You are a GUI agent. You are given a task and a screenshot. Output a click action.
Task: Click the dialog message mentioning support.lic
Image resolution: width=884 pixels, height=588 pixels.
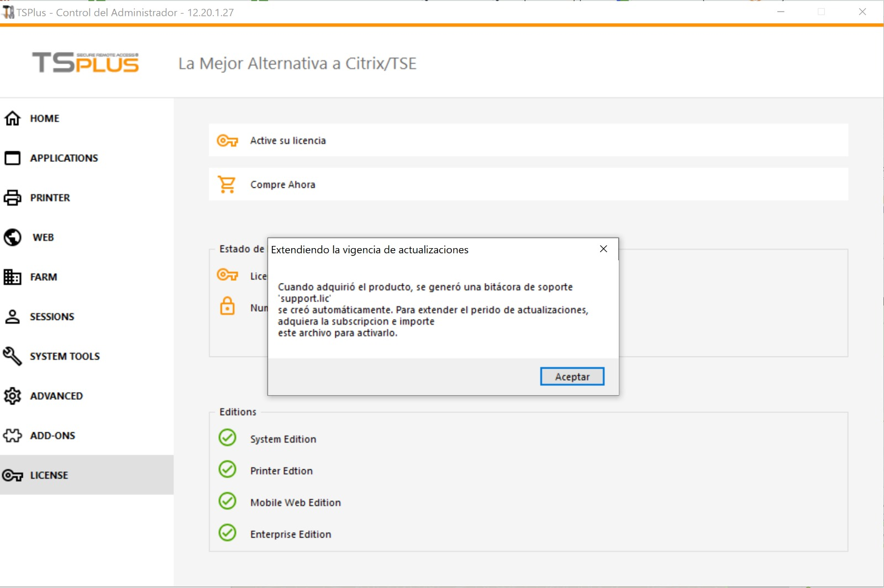(433, 310)
